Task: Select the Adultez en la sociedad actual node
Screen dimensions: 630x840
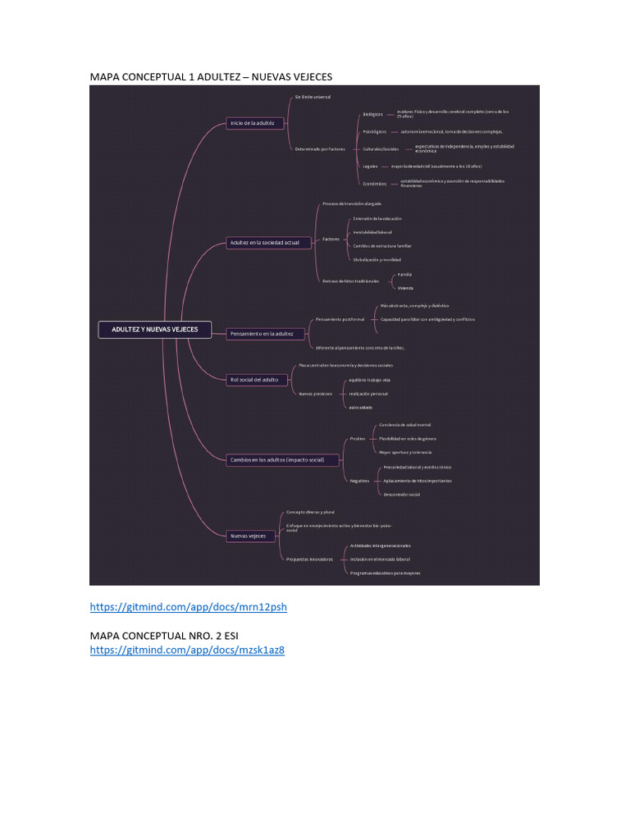Action: click(265, 243)
